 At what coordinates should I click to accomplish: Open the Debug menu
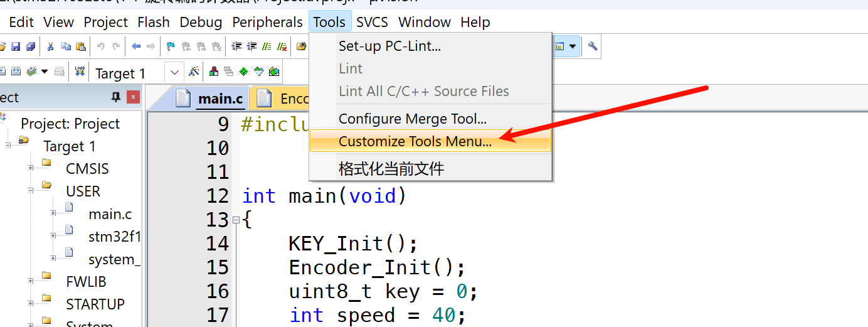[201, 22]
